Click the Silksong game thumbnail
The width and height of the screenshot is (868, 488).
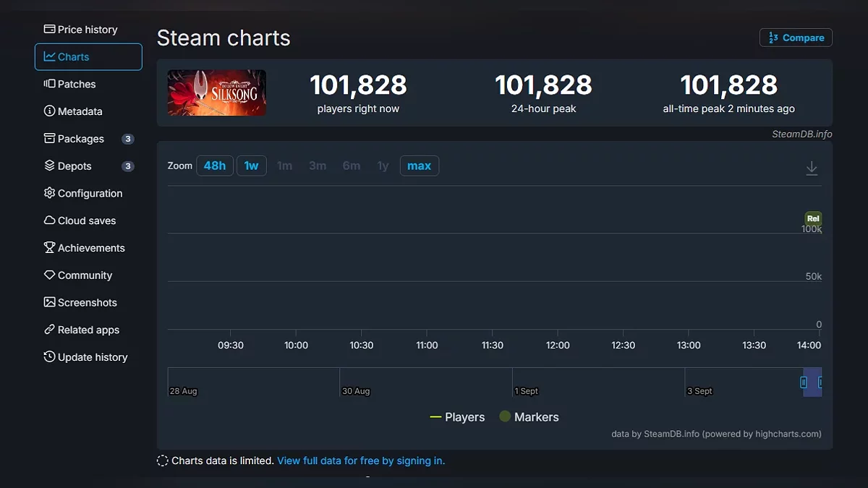[217, 93]
